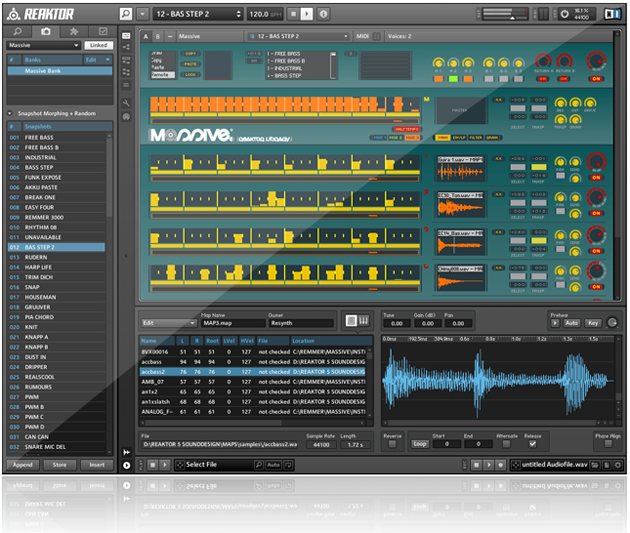This screenshot has height=533, width=630.
Task: Click the wrench edit-mode icon
Action: [126, 103]
